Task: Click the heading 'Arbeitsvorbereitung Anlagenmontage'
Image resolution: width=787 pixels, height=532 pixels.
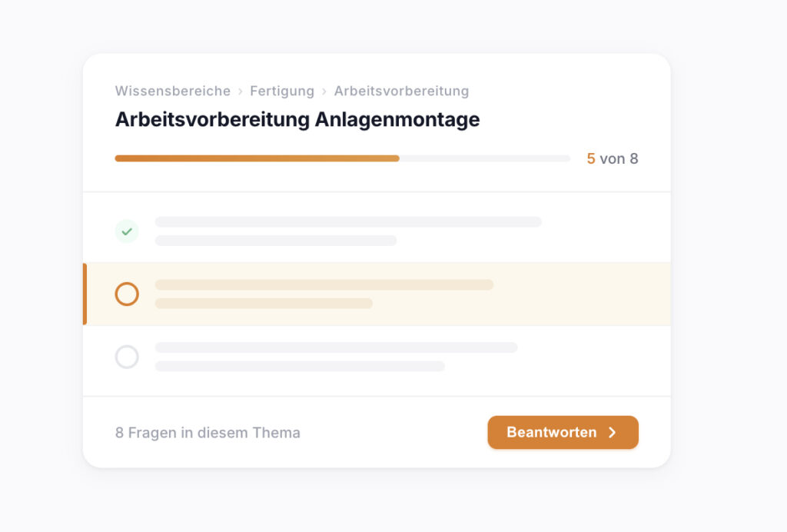Action: tap(297, 120)
